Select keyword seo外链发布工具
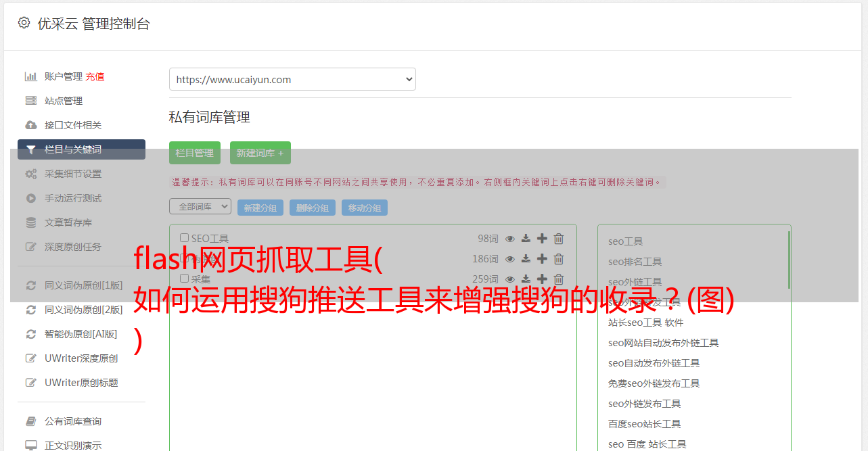 [645, 404]
